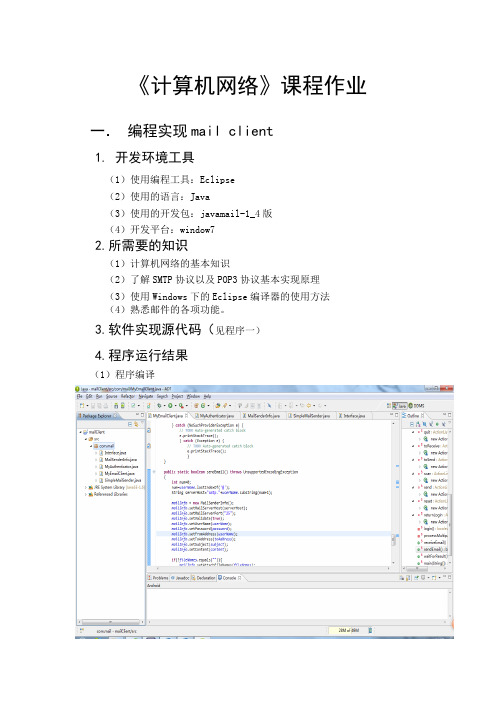
Task: Expand the JRE System Library node
Action: [x=86, y=487]
